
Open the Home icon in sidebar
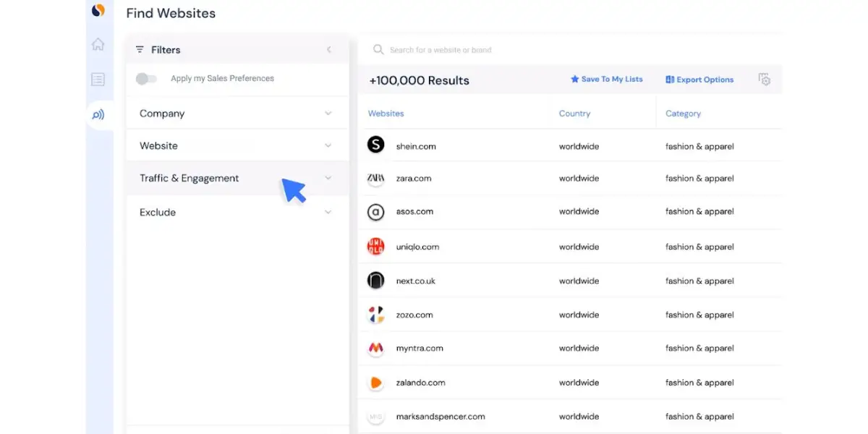click(98, 44)
